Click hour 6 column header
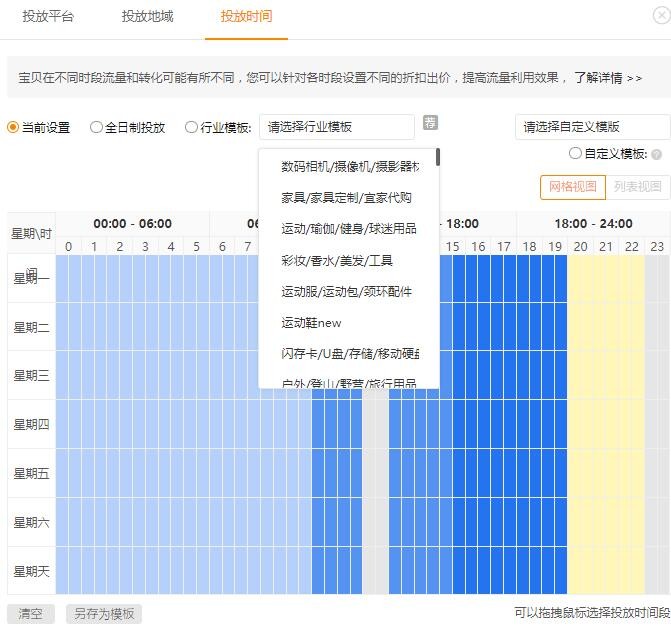 tap(222, 246)
